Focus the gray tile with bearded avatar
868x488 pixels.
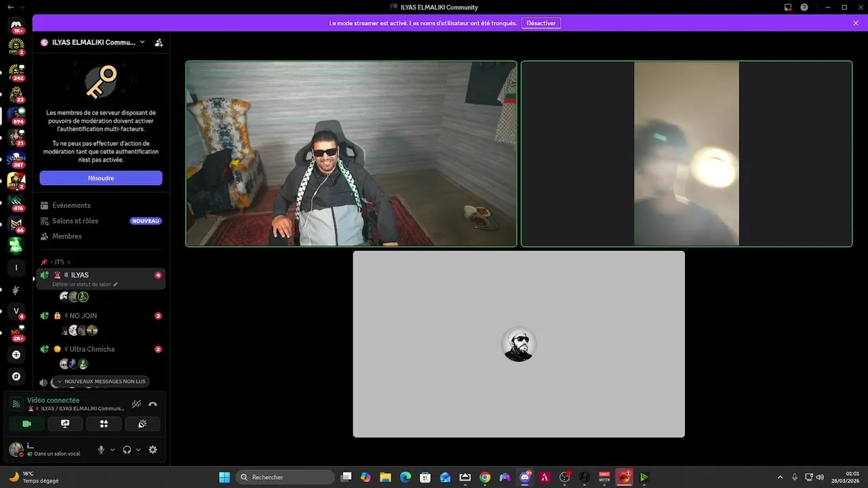[x=519, y=344]
